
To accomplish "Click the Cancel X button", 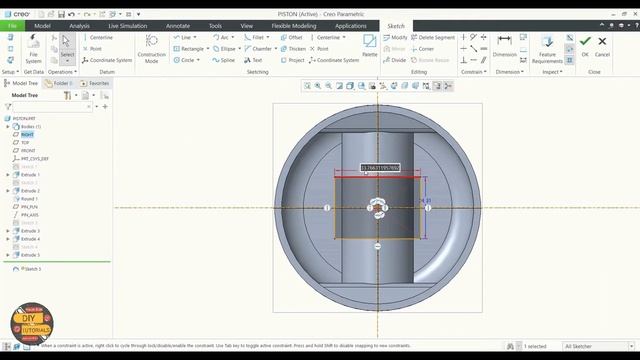I will coord(602,45).
